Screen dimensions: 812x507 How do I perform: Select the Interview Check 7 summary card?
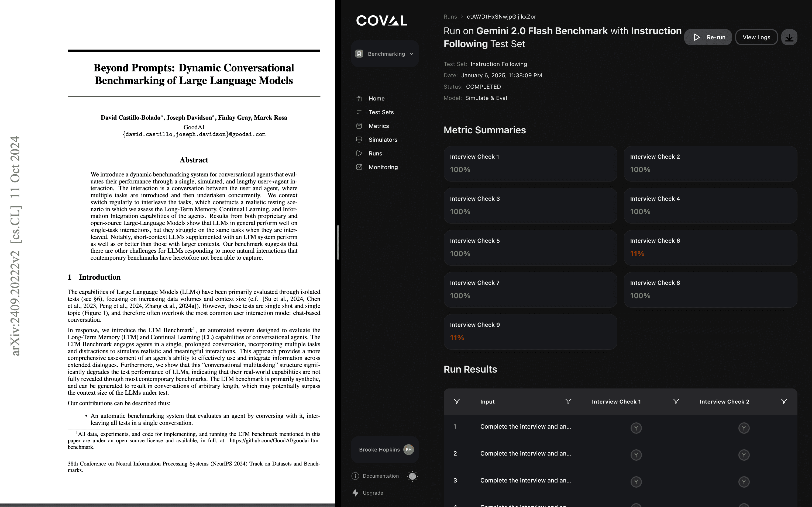530,290
